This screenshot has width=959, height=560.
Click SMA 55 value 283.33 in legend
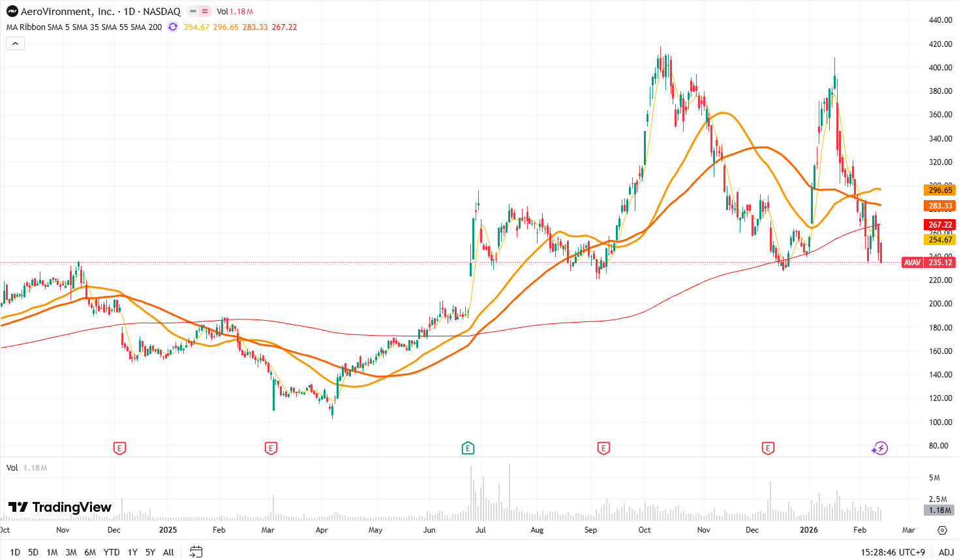click(255, 27)
